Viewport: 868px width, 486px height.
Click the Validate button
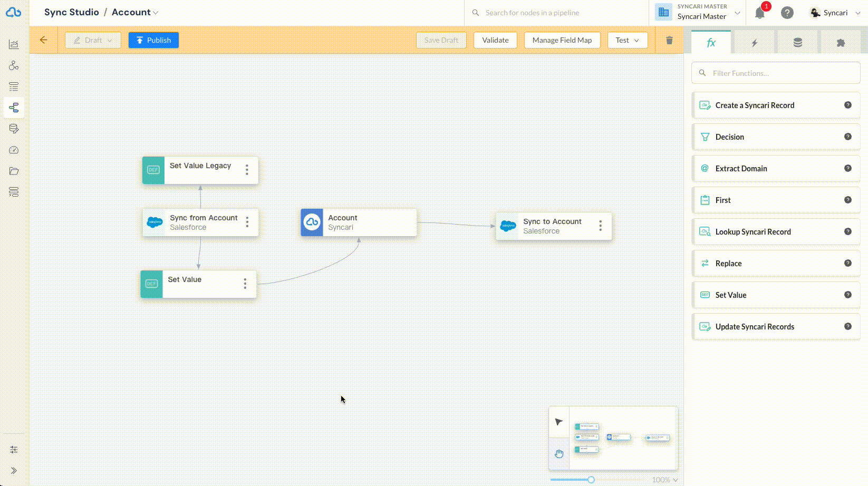click(495, 40)
